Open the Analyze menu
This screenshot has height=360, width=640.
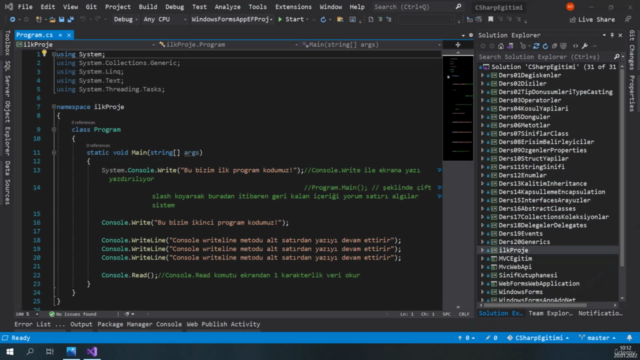(227, 7)
